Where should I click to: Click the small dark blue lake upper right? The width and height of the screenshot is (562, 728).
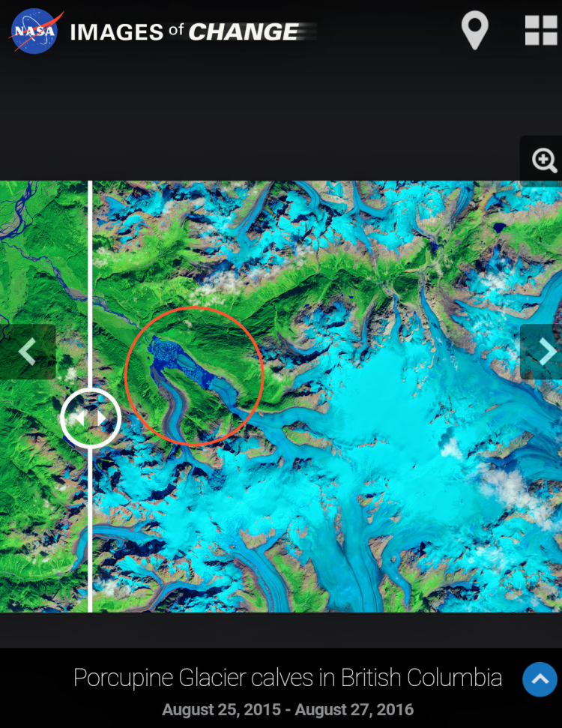coord(499,227)
